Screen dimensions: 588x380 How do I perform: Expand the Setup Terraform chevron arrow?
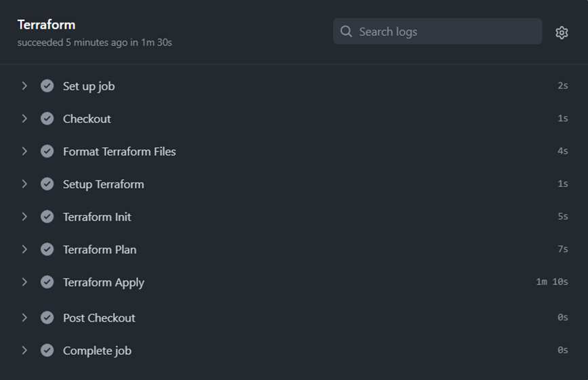click(24, 184)
